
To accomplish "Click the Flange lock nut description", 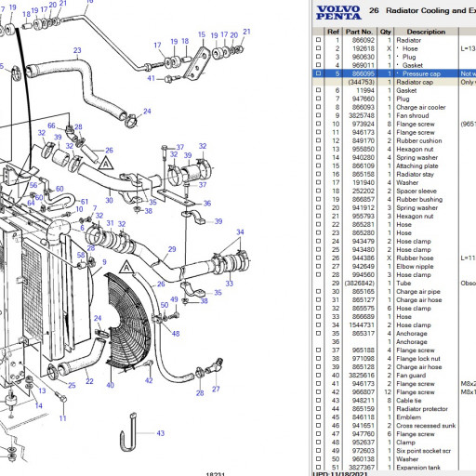I will [x=418, y=358].
